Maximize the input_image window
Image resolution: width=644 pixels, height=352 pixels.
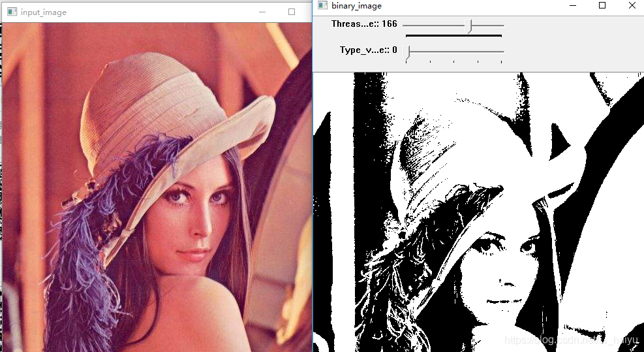coord(292,12)
